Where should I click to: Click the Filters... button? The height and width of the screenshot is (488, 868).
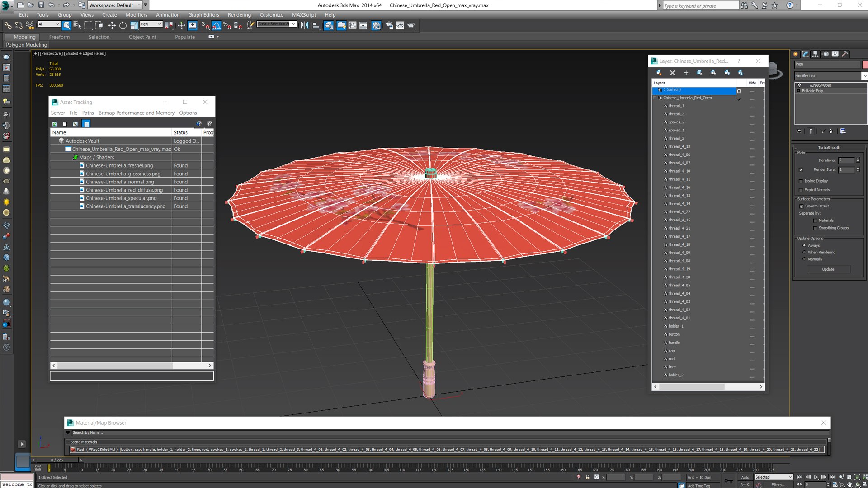tap(778, 485)
